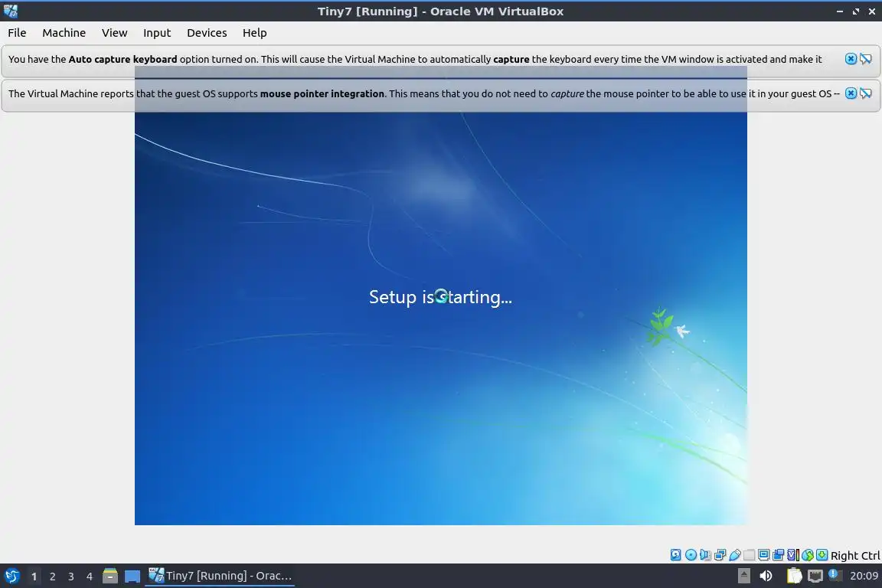Open the Devices menu
Image resolution: width=882 pixels, height=588 pixels.
[207, 33]
